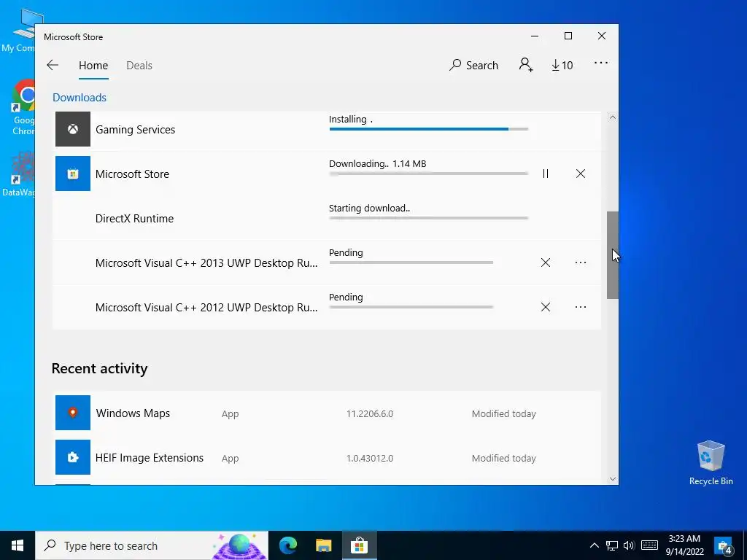Select the My Computer desktop icon
This screenshot has width=747, height=560.
19,31
